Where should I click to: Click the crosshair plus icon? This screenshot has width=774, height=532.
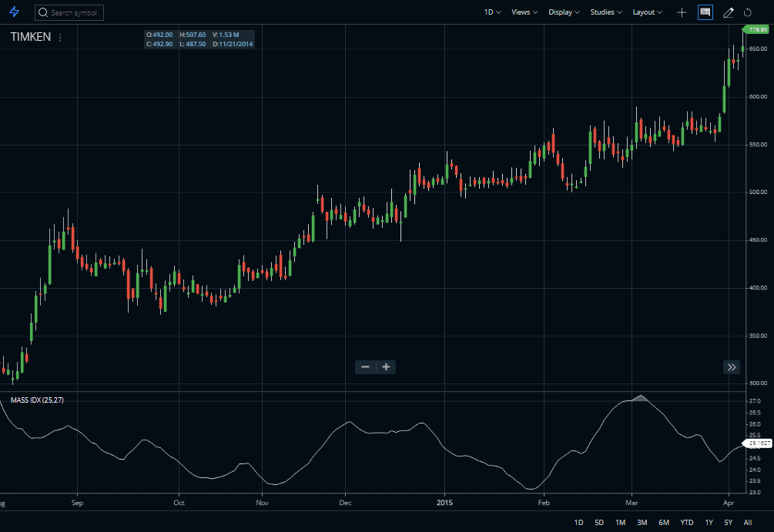pyautogui.click(x=682, y=12)
